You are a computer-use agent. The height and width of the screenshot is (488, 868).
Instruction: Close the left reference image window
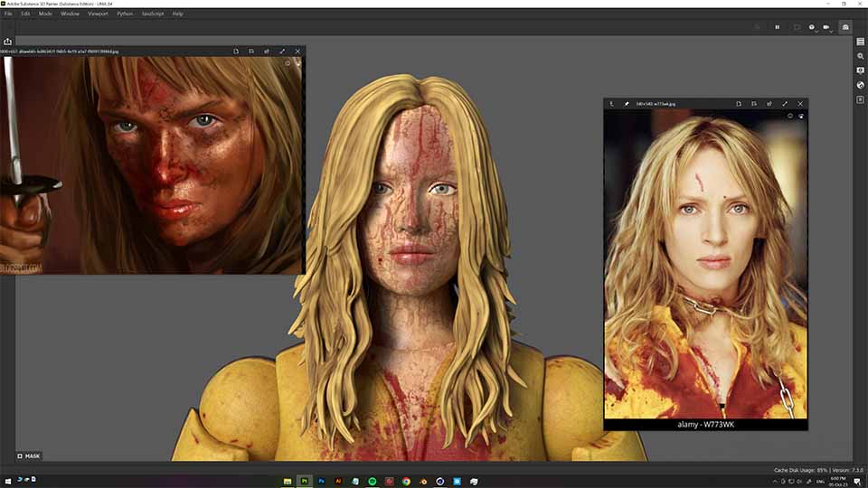coord(297,52)
